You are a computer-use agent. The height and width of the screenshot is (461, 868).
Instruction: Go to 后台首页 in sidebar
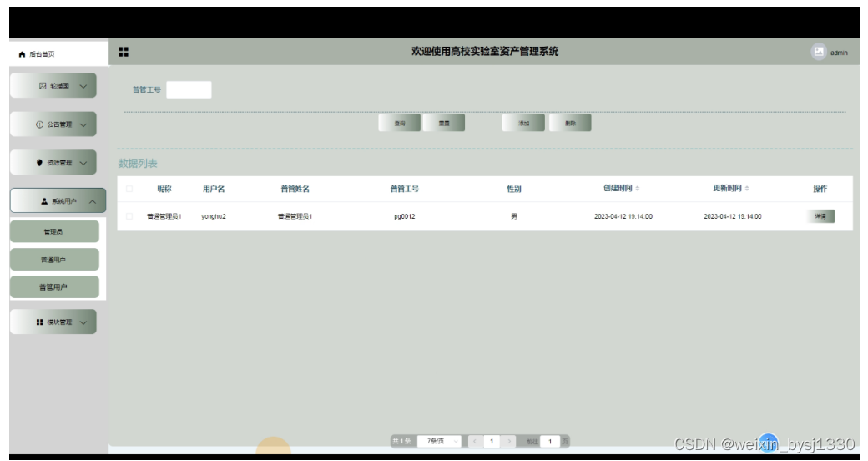[58, 53]
